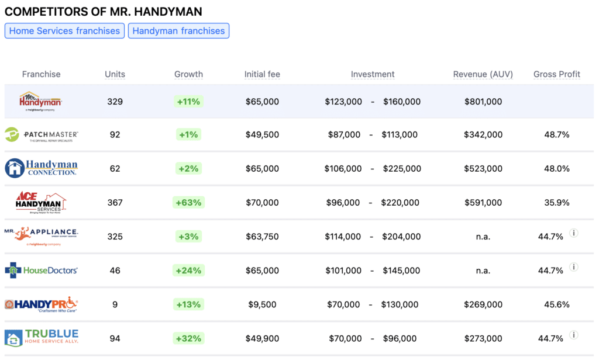
Task: Click the Franchise column header
Action: [x=42, y=74]
